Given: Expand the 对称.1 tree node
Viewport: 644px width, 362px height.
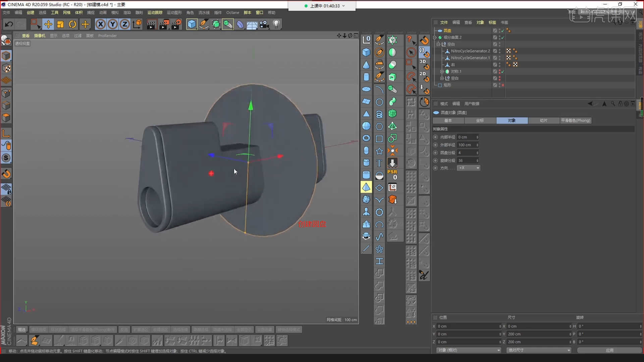Looking at the screenshot, I should (x=442, y=71).
